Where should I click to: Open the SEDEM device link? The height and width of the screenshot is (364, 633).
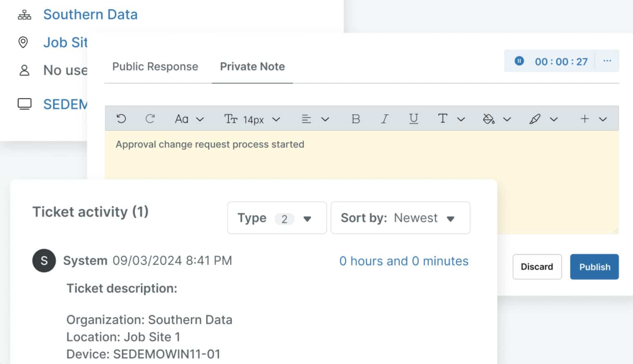[x=65, y=104]
